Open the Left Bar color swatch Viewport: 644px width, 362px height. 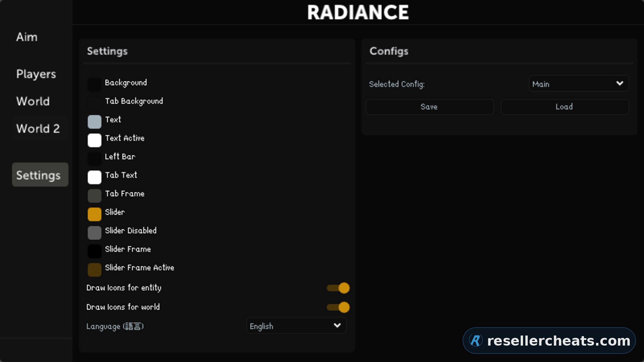[x=95, y=159]
